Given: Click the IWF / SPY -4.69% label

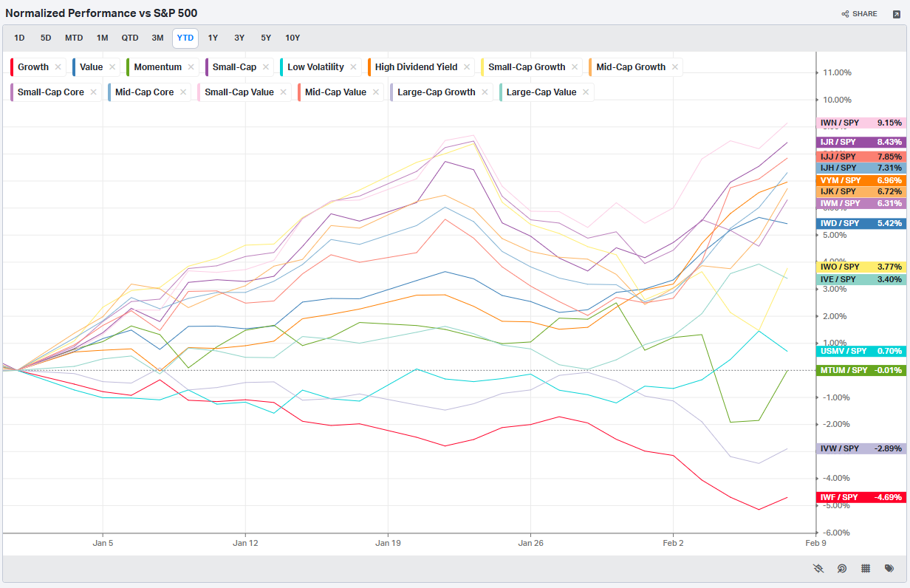Looking at the screenshot, I should coord(861,498).
